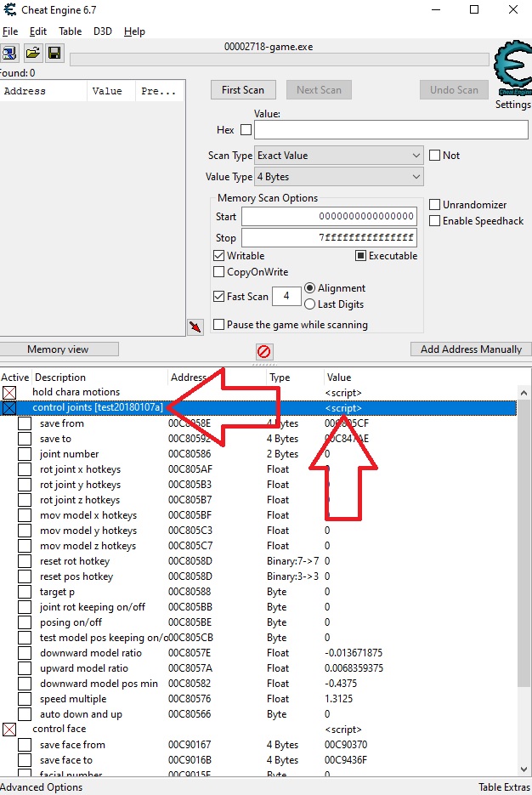Activate rot joint y hotkeys checkbox
This screenshot has width=532, height=795.
(25, 485)
